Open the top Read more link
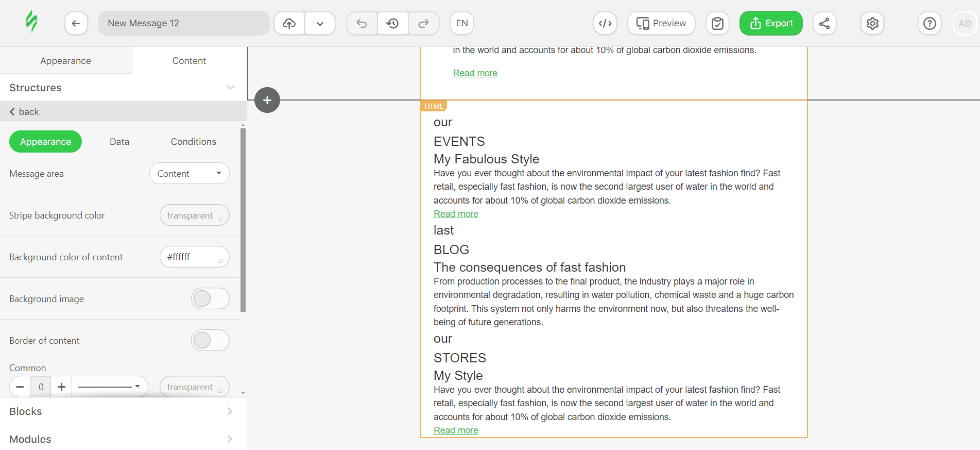980x450 pixels. pyautogui.click(x=475, y=73)
